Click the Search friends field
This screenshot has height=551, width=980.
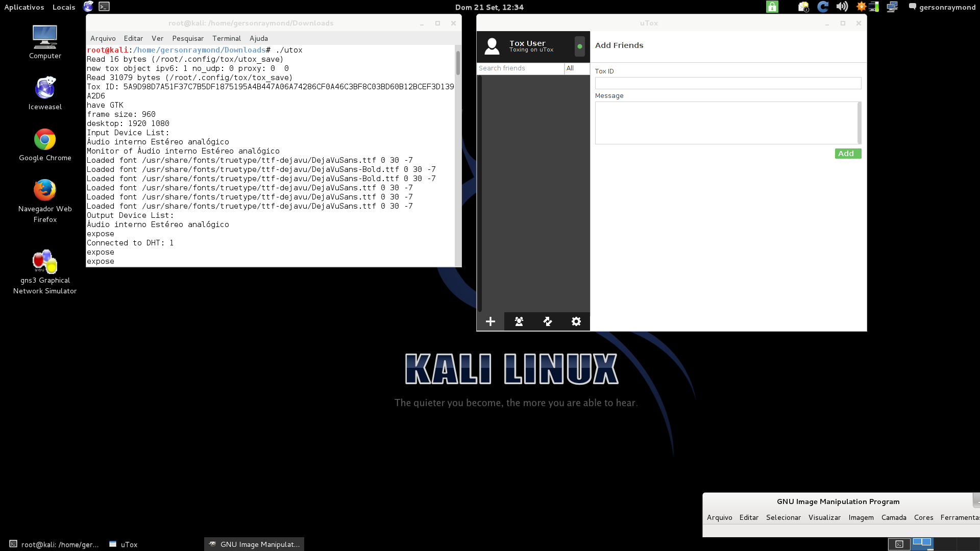coord(520,68)
